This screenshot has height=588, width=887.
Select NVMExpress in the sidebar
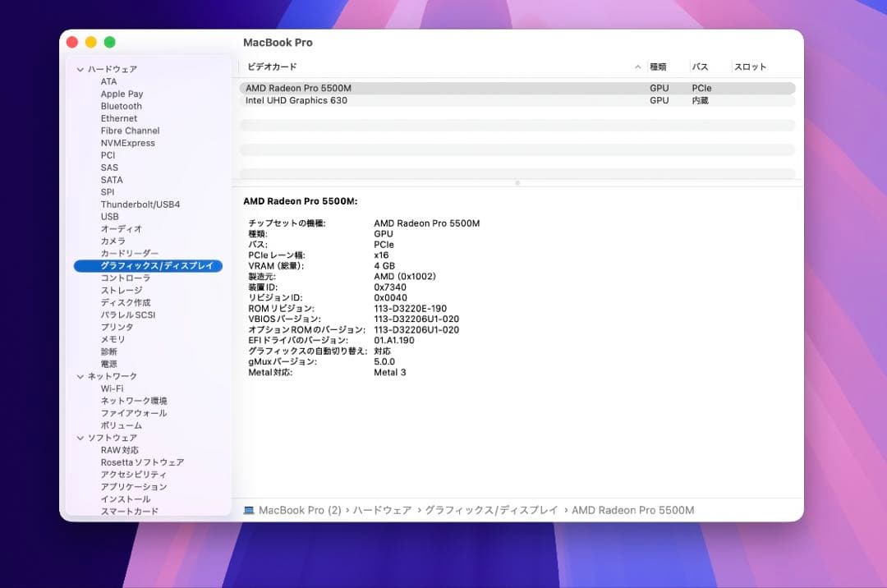tap(128, 143)
